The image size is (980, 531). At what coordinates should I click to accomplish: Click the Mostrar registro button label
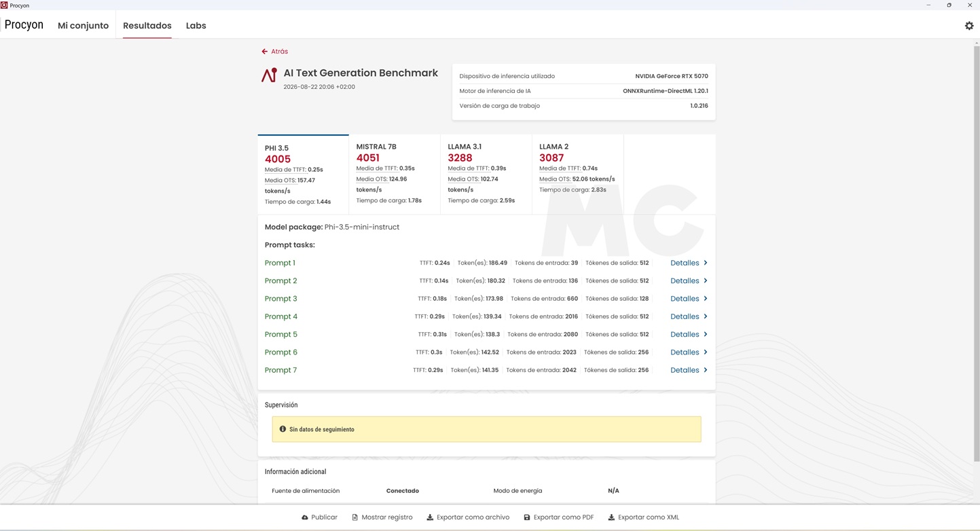tap(387, 517)
